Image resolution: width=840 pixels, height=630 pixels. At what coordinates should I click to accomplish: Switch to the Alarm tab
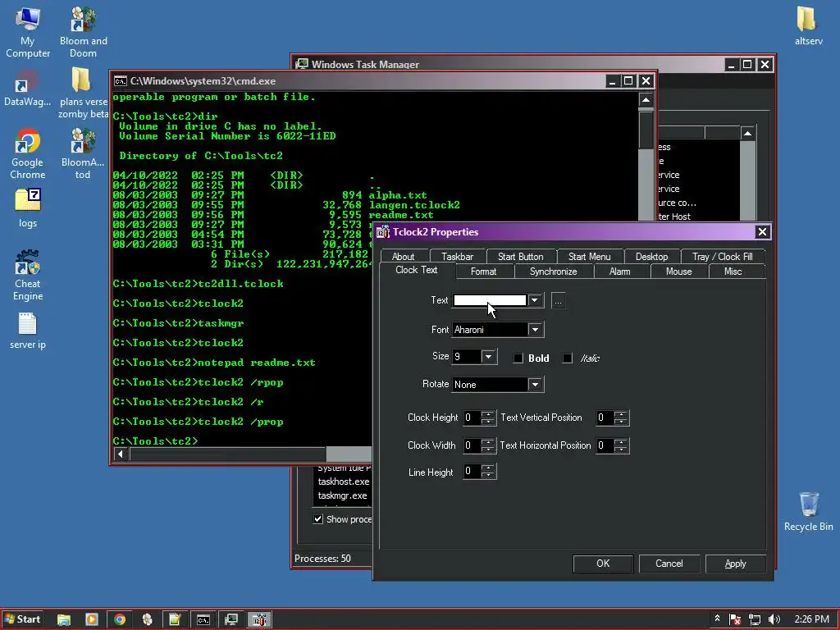point(620,272)
